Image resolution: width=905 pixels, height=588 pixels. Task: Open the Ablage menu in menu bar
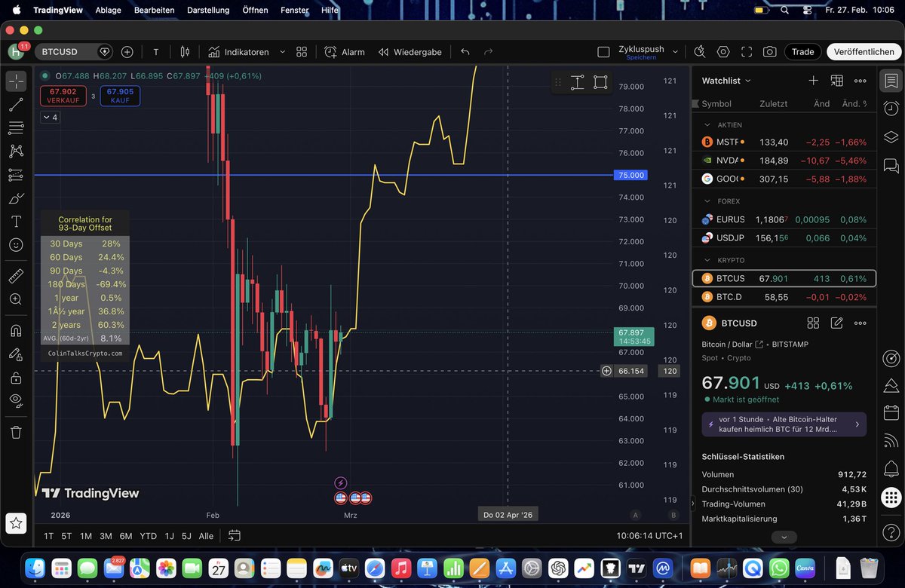coord(109,10)
